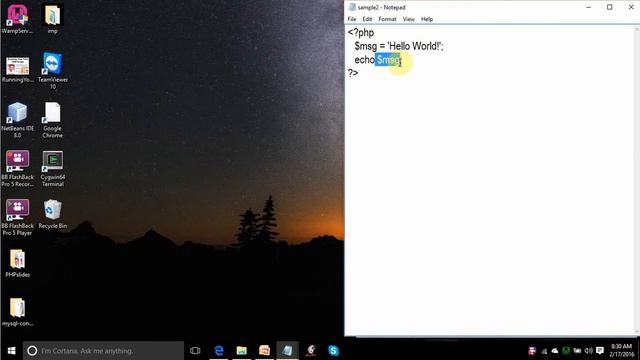
Task: Select the imp folder on desktop
Action: [x=52, y=18]
